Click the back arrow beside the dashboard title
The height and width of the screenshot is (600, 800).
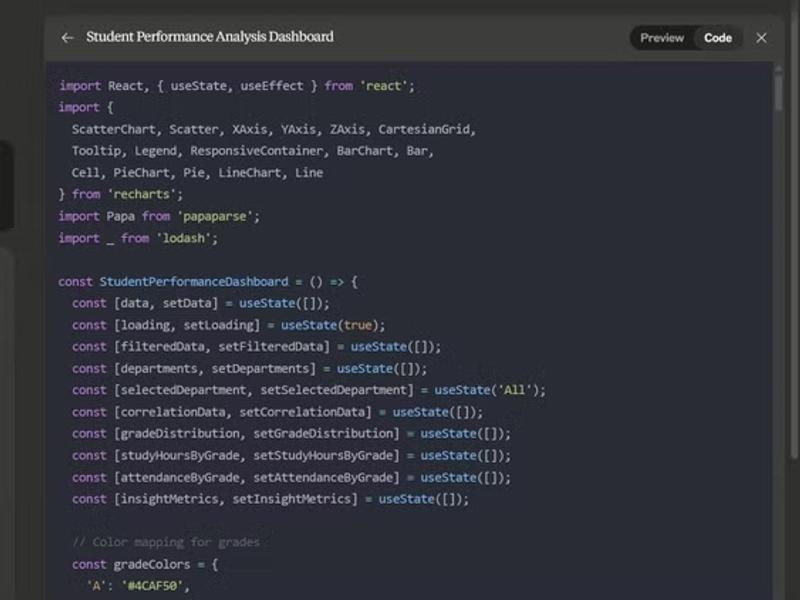67,38
